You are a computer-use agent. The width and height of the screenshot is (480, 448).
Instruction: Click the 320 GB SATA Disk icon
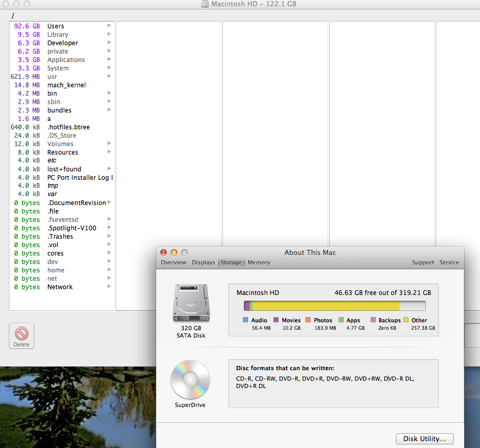[191, 302]
